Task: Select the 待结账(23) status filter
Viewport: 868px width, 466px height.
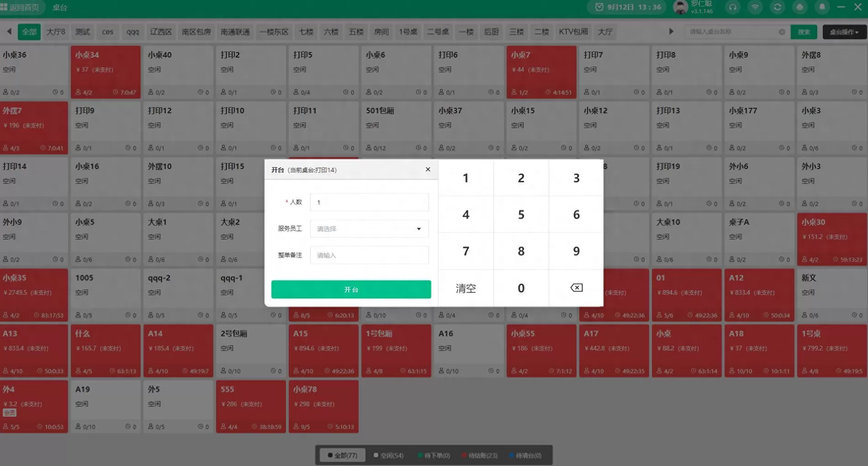Action: point(479,455)
